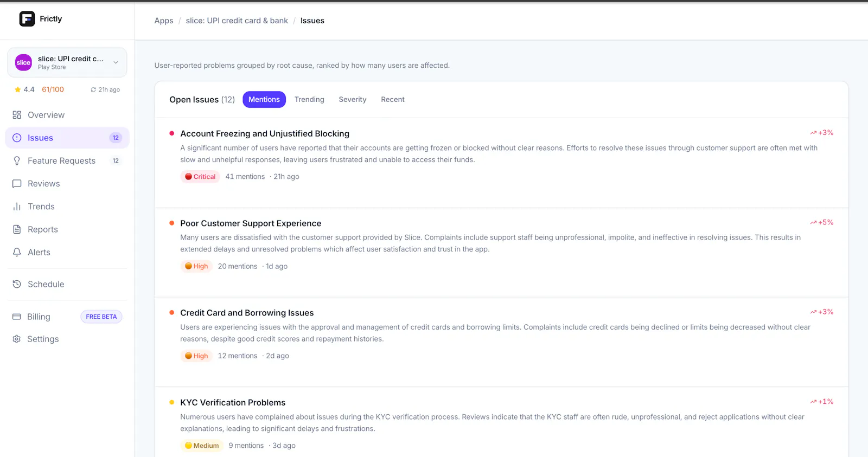The image size is (868, 457).
Task: Click the star rating icon
Action: 18,89
